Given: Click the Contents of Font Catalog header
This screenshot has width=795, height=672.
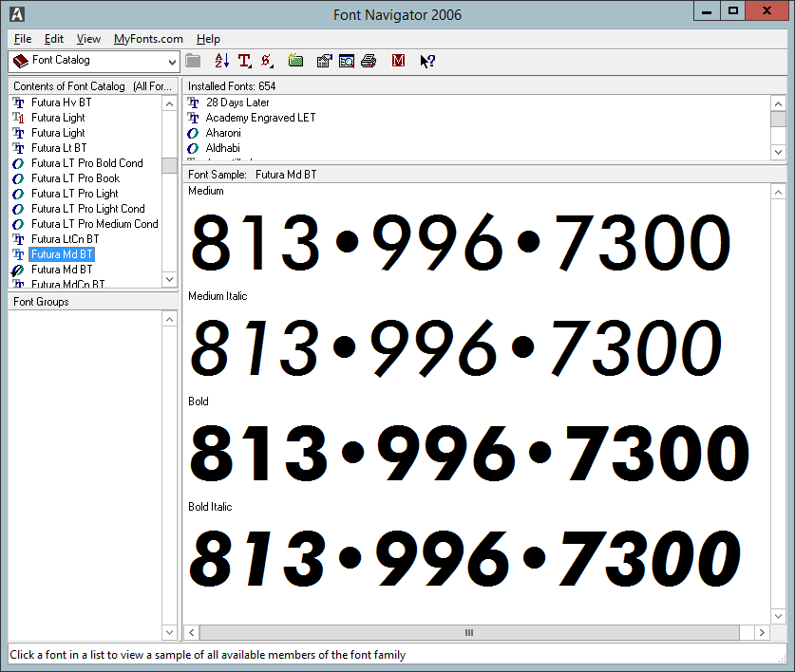Looking at the screenshot, I should point(93,86).
